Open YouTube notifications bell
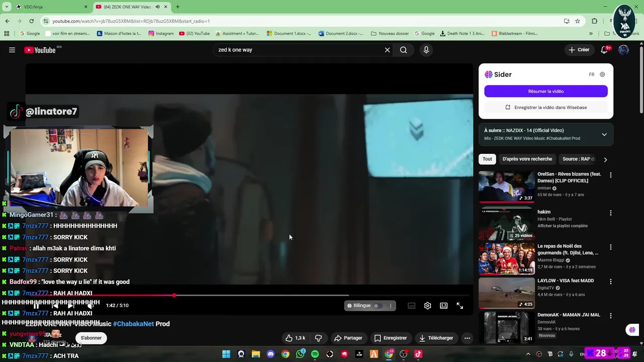This screenshot has height=362, width=644. 605,50
